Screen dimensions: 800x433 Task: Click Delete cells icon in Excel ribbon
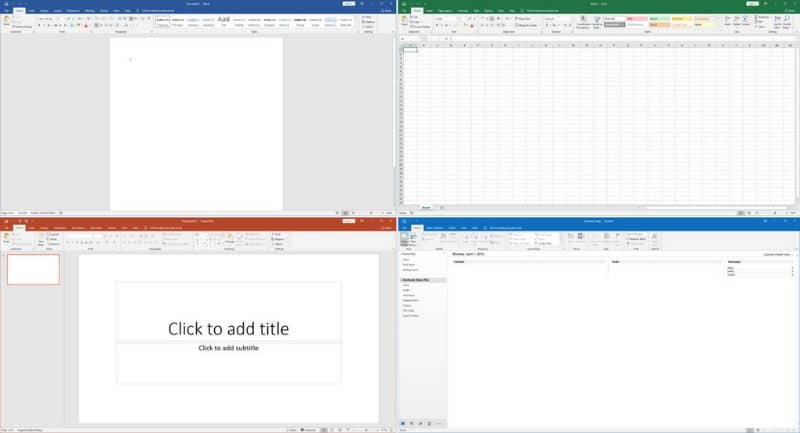[x=736, y=20]
